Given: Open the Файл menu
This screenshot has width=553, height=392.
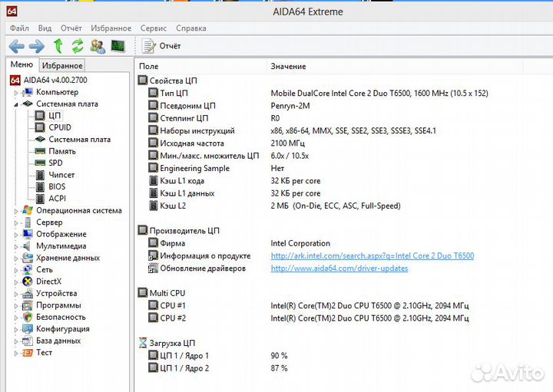Looking at the screenshot, I should click(19, 28).
